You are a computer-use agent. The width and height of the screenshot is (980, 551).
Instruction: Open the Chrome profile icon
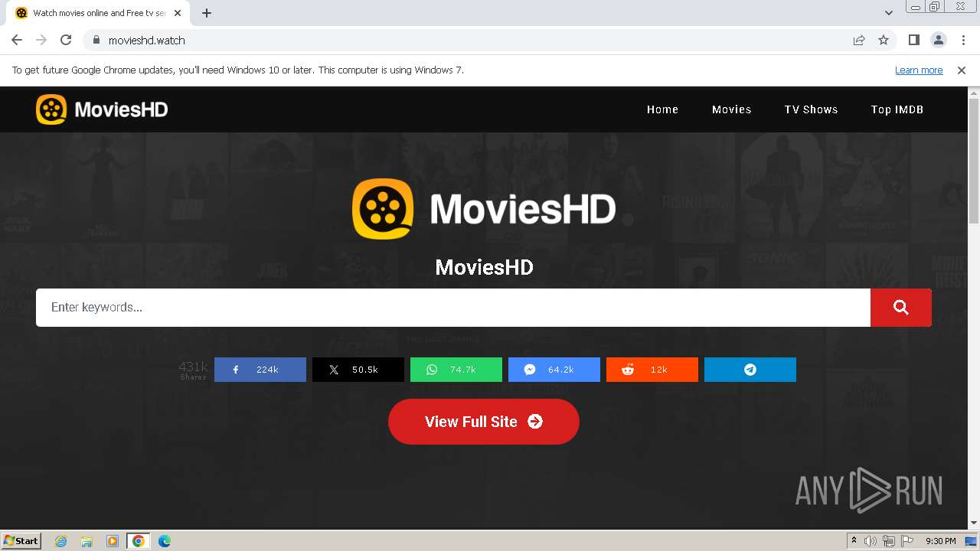click(938, 40)
